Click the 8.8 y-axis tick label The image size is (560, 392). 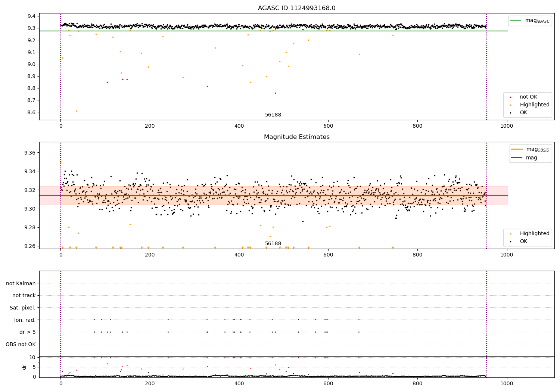coord(31,88)
